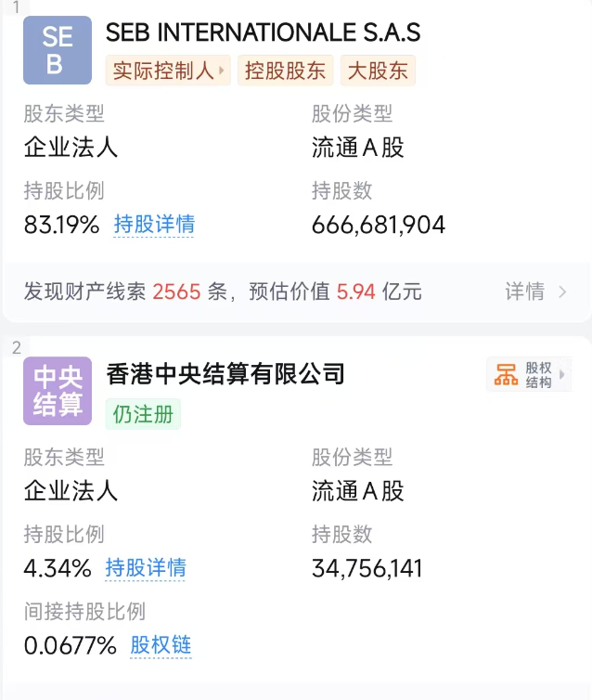Open the 股权链 link

[x=161, y=645]
